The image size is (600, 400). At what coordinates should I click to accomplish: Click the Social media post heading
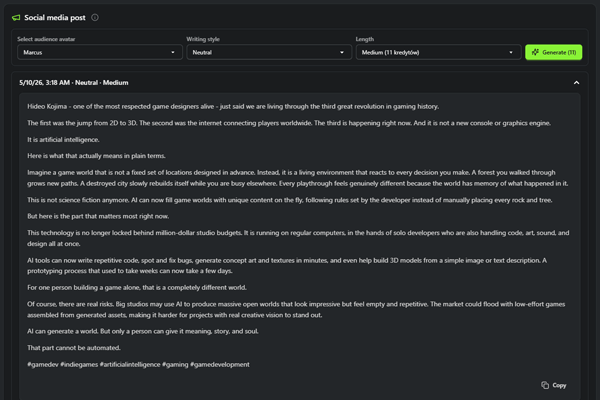click(55, 18)
